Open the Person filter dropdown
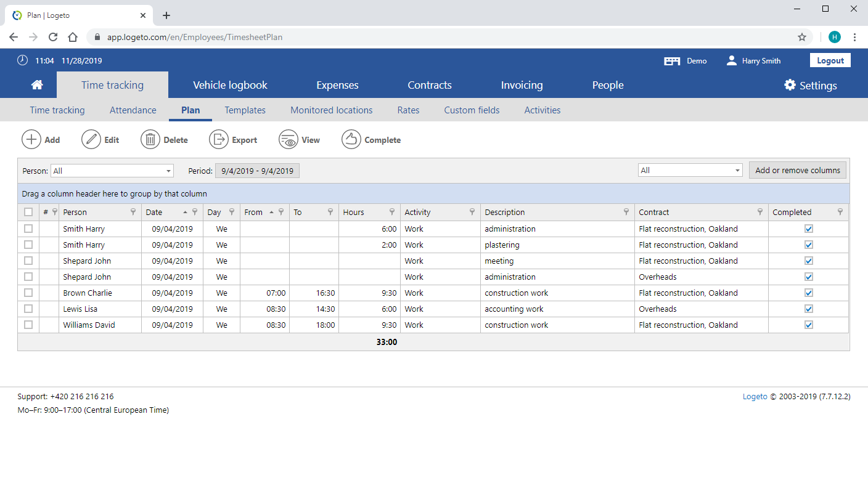Screen dimensions: 868x491 point(112,171)
